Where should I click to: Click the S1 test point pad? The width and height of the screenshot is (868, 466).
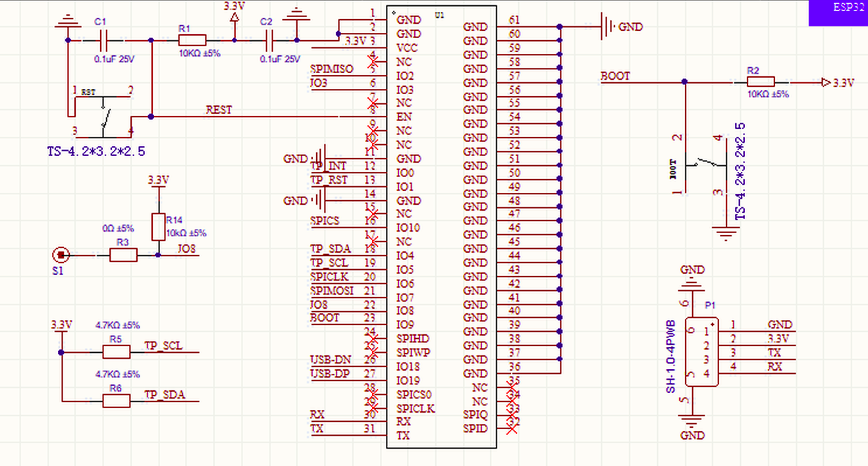tap(61, 255)
